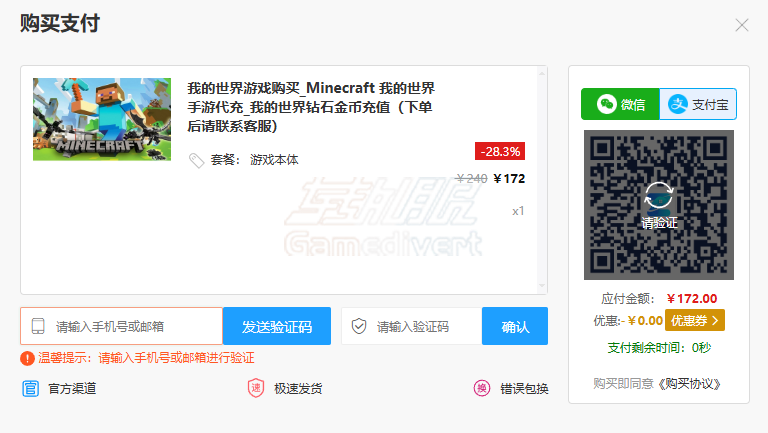Click the 发送验证码 button
Image resolution: width=768 pixels, height=433 pixels.
(x=277, y=326)
